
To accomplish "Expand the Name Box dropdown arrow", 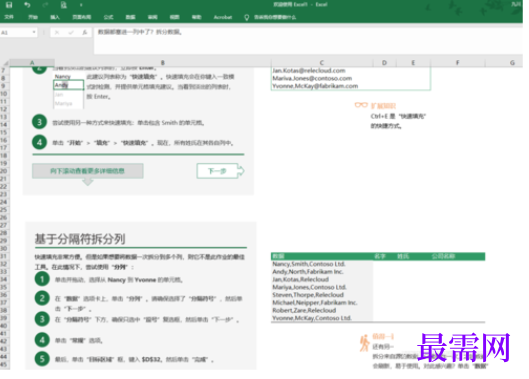I will pos(34,32).
